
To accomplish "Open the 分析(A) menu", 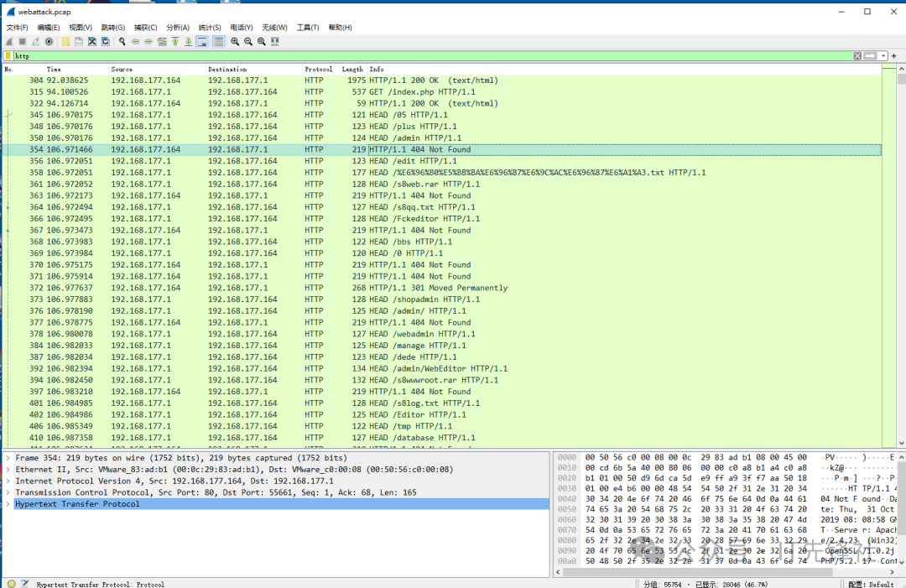I will (178, 28).
